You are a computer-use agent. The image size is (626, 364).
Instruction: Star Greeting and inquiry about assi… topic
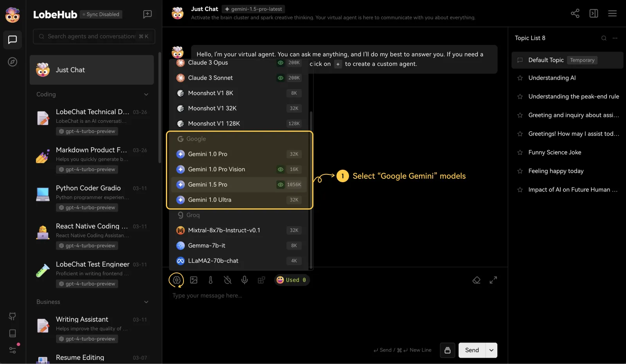coord(520,115)
